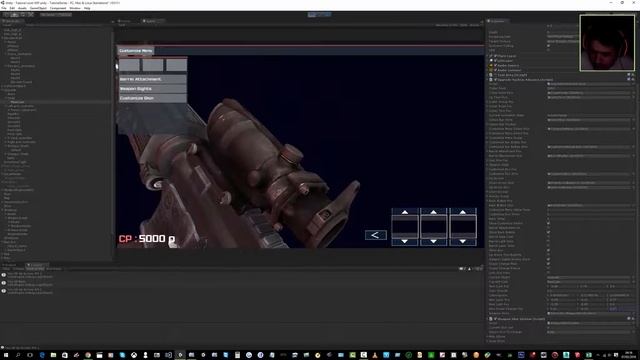The width and height of the screenshot is (640, 360).
Task: Click the Weapon Sights button
Action: click(x=152, y=89)
